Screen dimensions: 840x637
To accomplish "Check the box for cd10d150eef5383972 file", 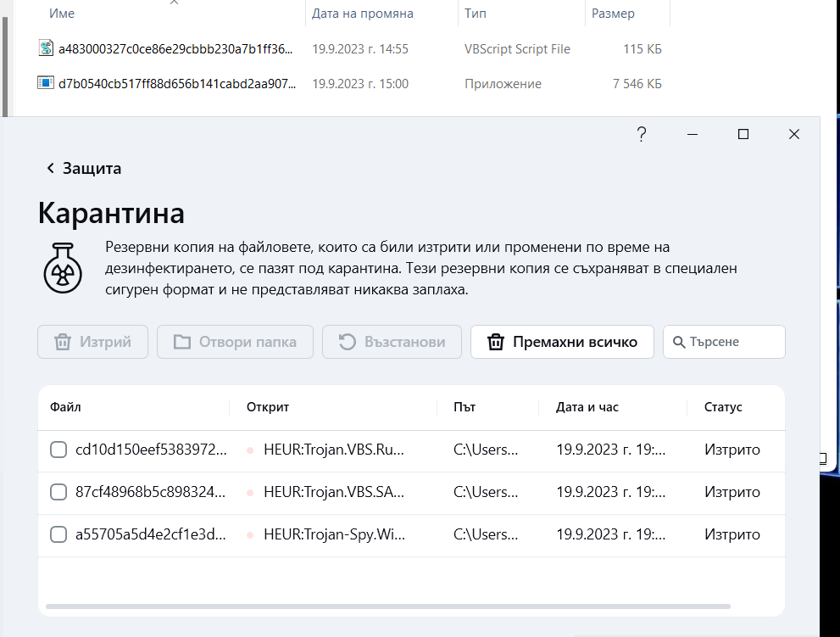I will (x=58, y=450).
